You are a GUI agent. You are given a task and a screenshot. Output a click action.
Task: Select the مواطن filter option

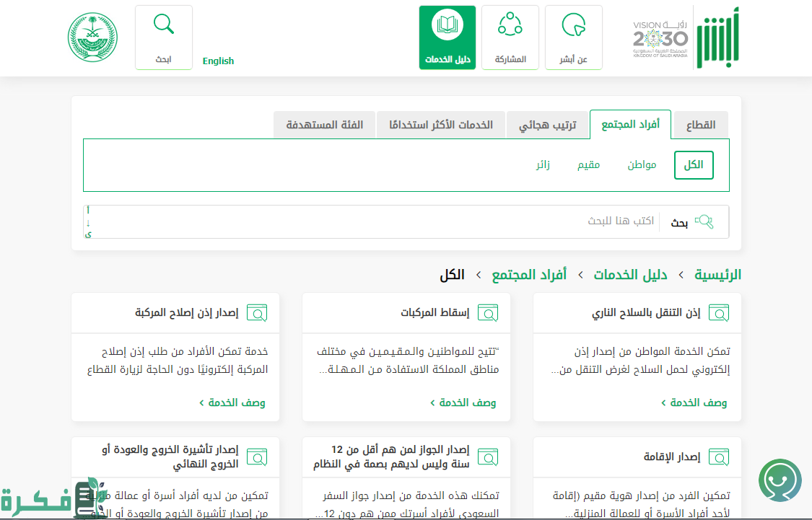click(x=642, y=165)
